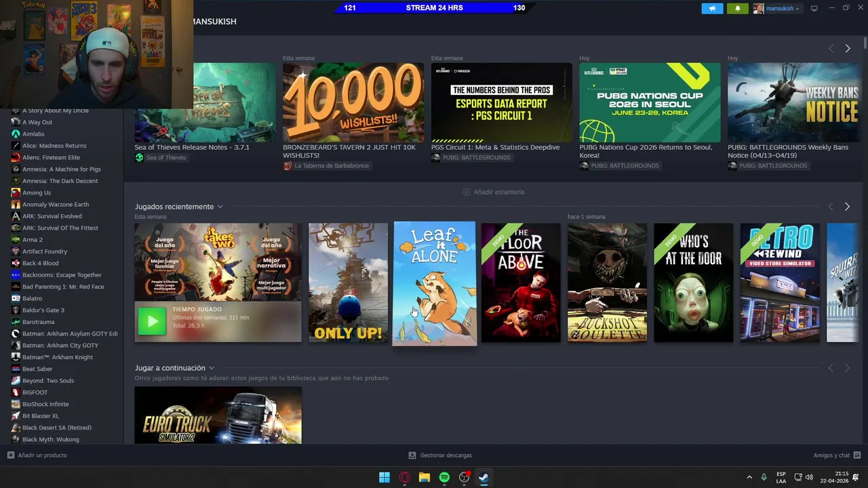Open Only Up! game cover
Viewport: 868px width, 488px height.
click(349, 283)
